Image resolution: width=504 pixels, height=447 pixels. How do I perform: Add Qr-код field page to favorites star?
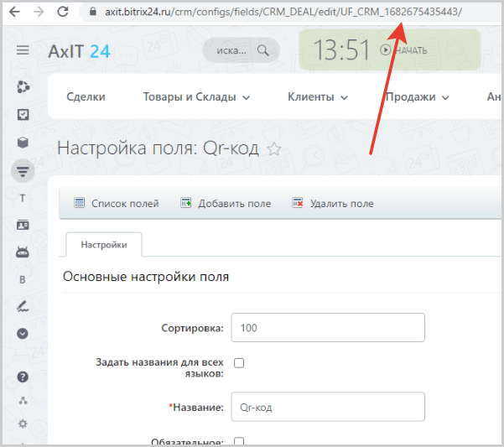(x=273, y=149)
